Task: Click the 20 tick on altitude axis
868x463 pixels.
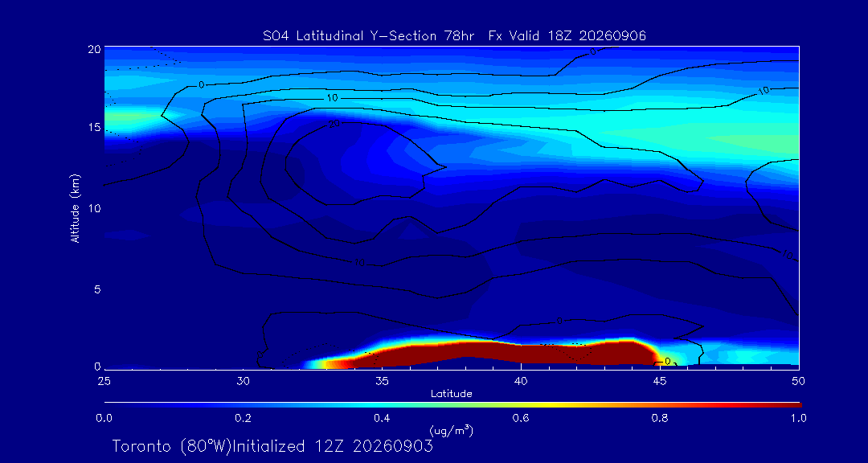Action: point(93,48)
